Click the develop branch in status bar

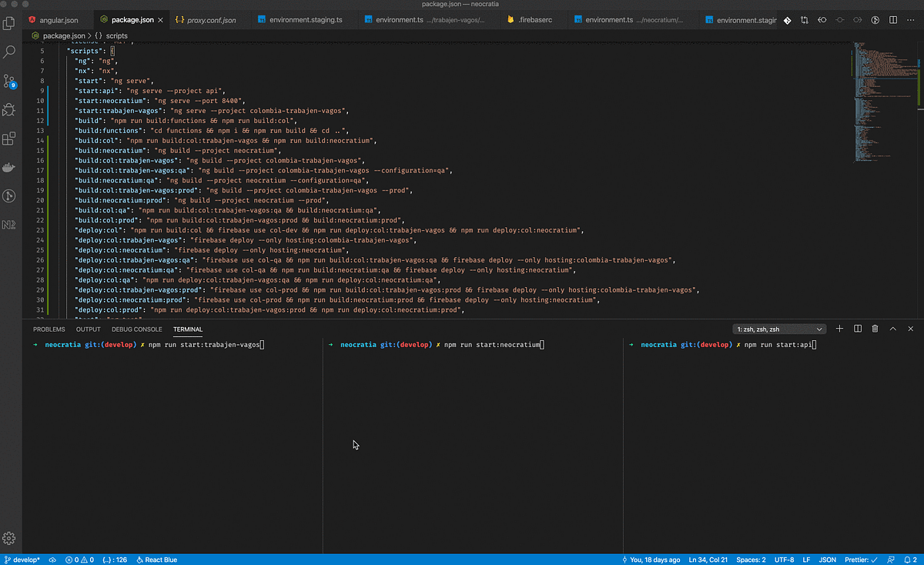[x=23, y=560]
